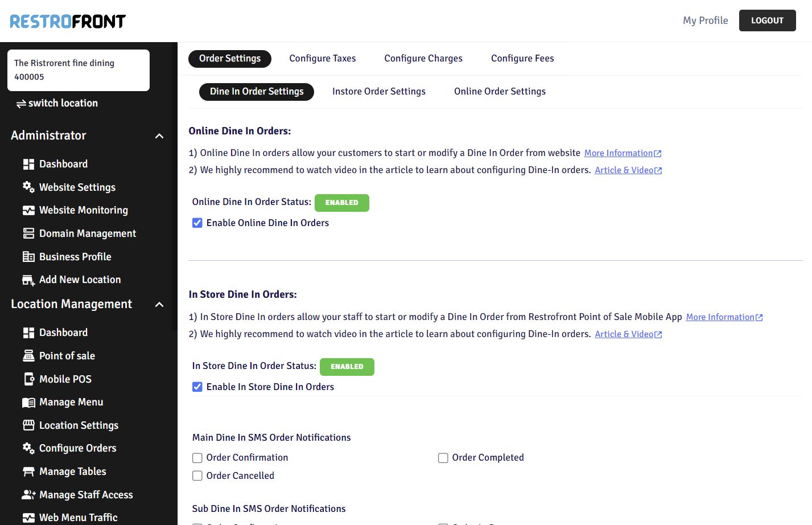Uncheck Enable In Store Dine In Orders
The image size is (812, 525).
click(x=197, y=387)
